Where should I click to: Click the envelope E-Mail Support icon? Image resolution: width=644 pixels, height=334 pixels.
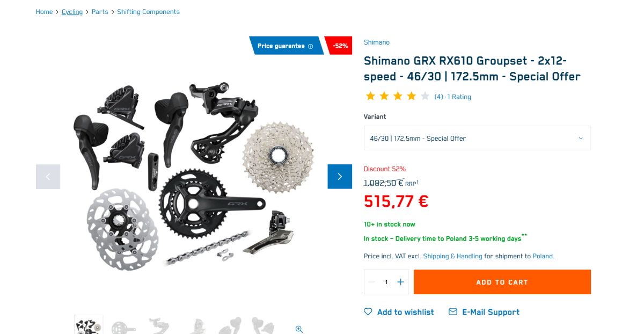(x=453, y=312)
